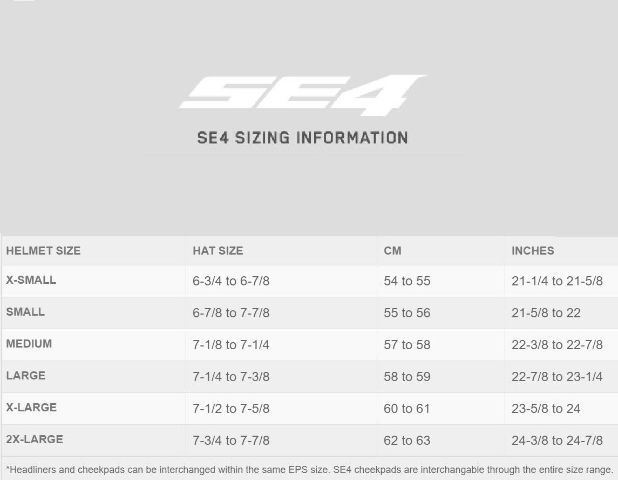
Task: Select the X-LARGE helmet size row label
Action: coord(31,407)
